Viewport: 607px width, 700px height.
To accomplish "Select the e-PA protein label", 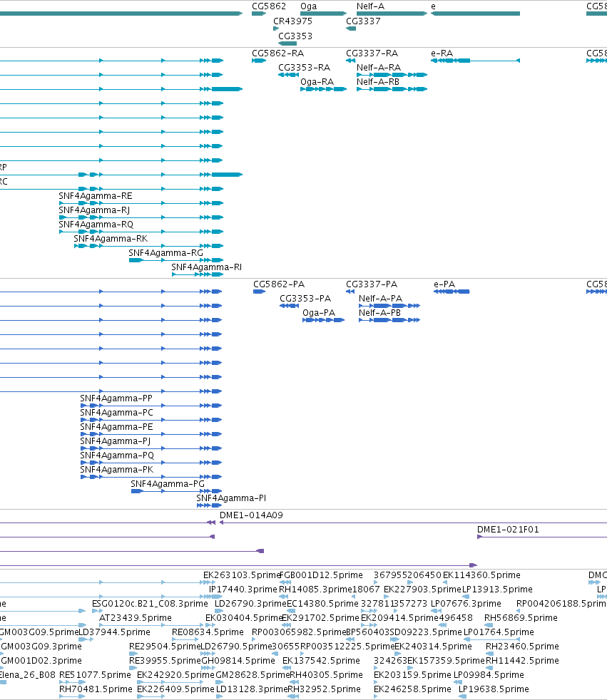I will point(444,284).
